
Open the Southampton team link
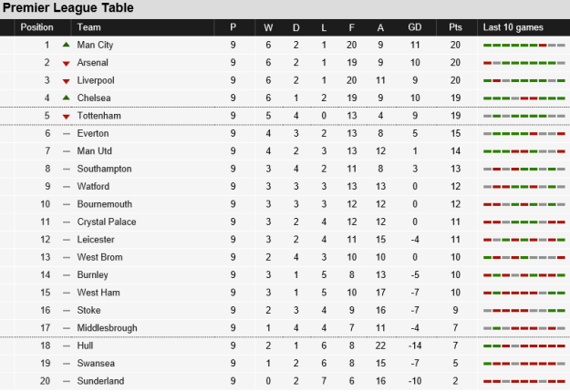tap(104, 169)
